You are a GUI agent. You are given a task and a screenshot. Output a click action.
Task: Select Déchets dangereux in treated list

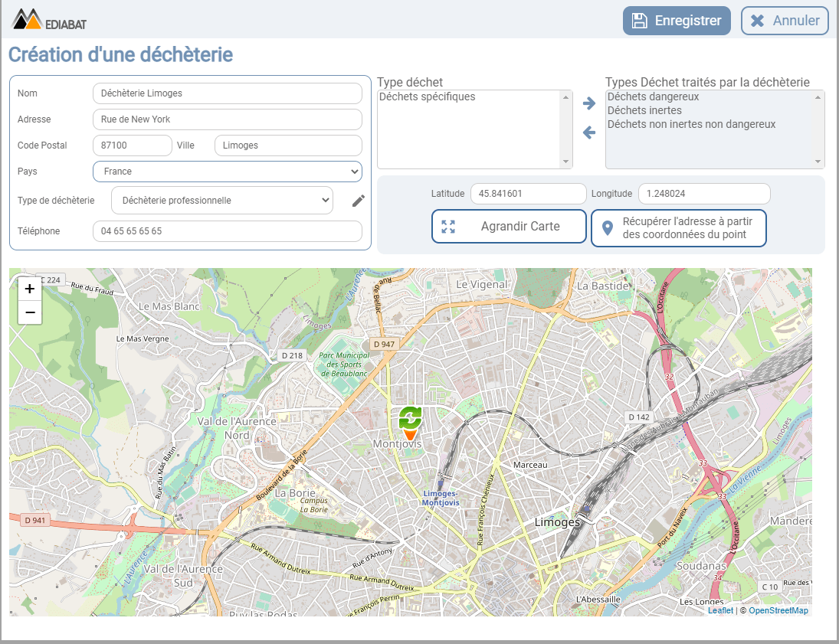653,97
